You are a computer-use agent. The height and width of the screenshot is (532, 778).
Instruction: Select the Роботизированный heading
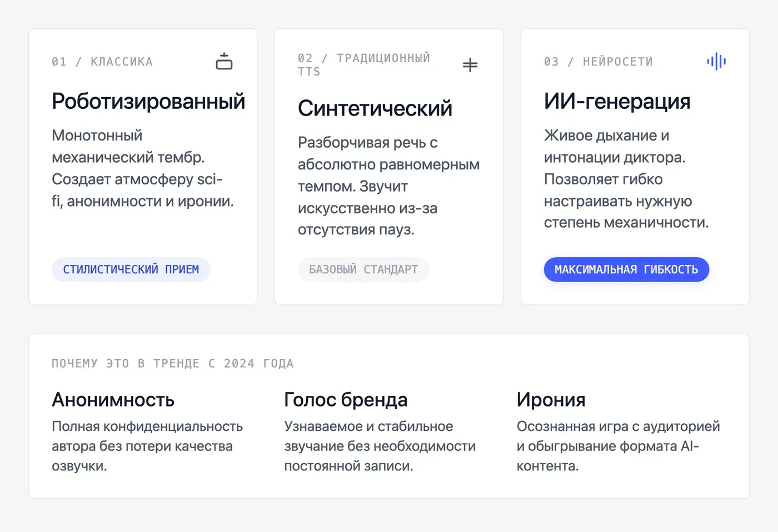148,101
